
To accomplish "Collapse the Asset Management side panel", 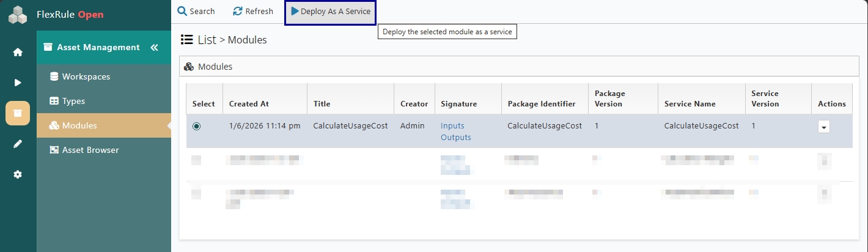I will pos(154,47).
